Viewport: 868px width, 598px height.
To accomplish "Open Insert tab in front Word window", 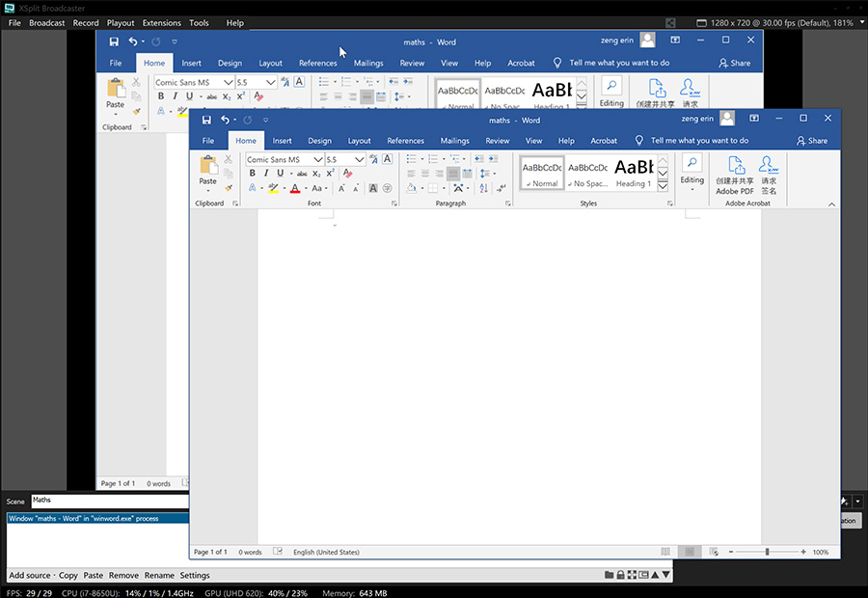I will pyautogui.click(x=282, y=141).
